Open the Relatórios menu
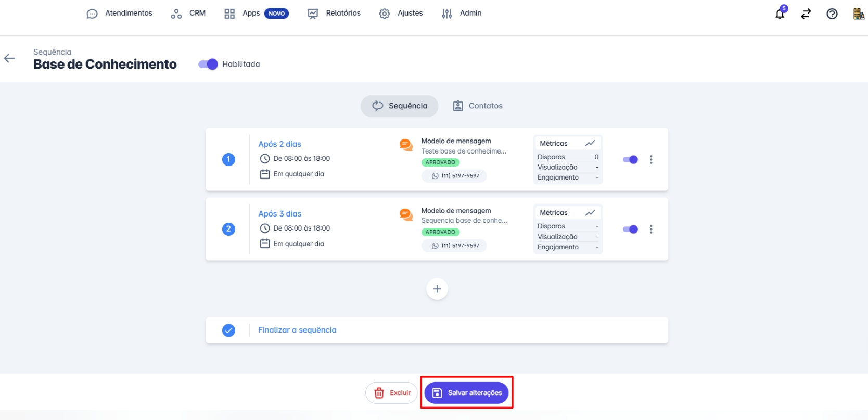The width and height of the screenshot is (868, 420). tap(334, 14)
